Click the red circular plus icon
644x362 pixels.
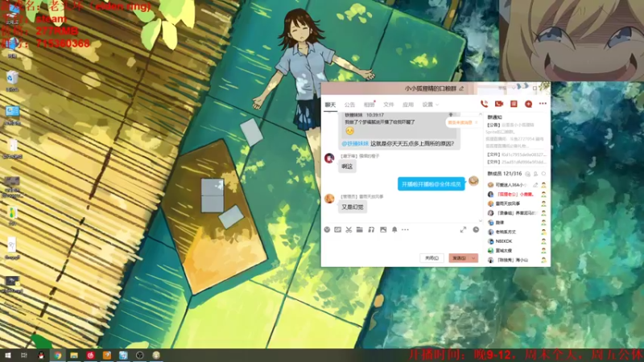[x=529, y=105]
